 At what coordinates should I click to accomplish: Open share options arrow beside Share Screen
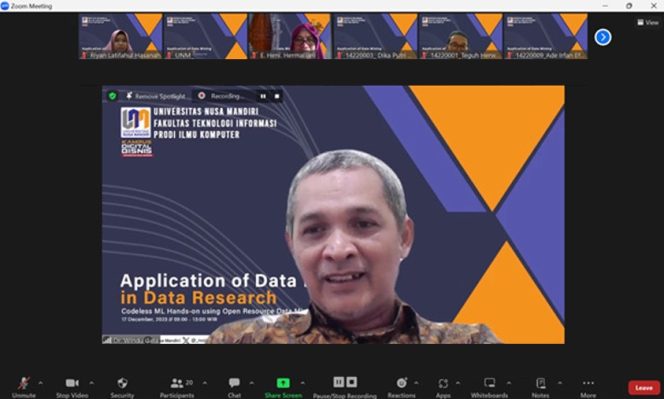(303, 383)
